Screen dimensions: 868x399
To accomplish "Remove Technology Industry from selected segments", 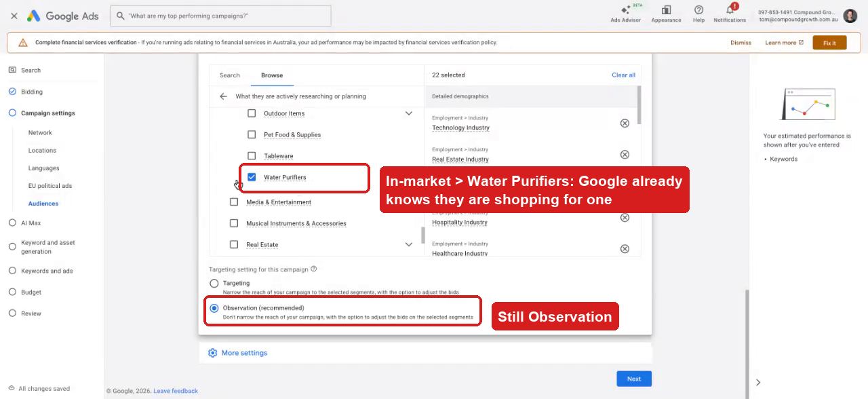I will coord(625,123).
